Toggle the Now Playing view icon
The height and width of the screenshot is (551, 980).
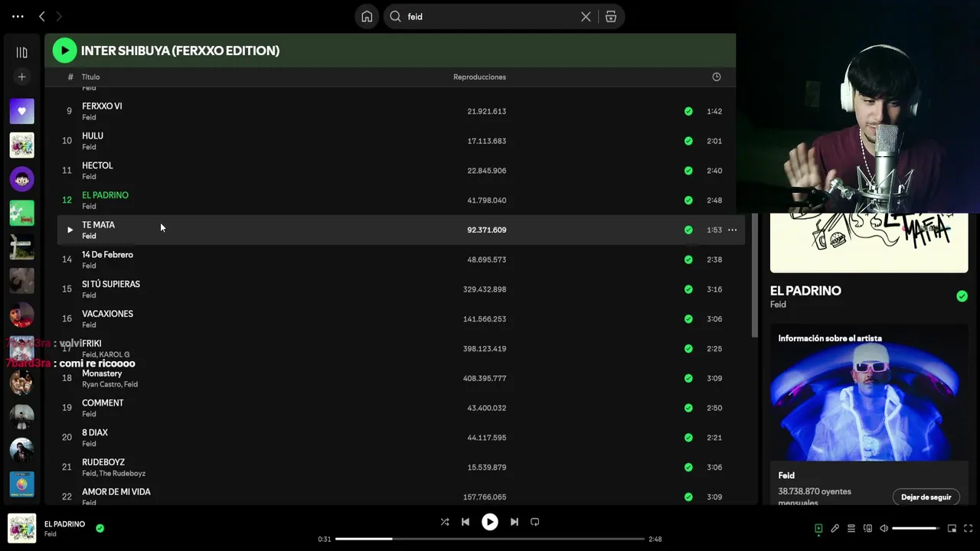[x=818, y=528]
